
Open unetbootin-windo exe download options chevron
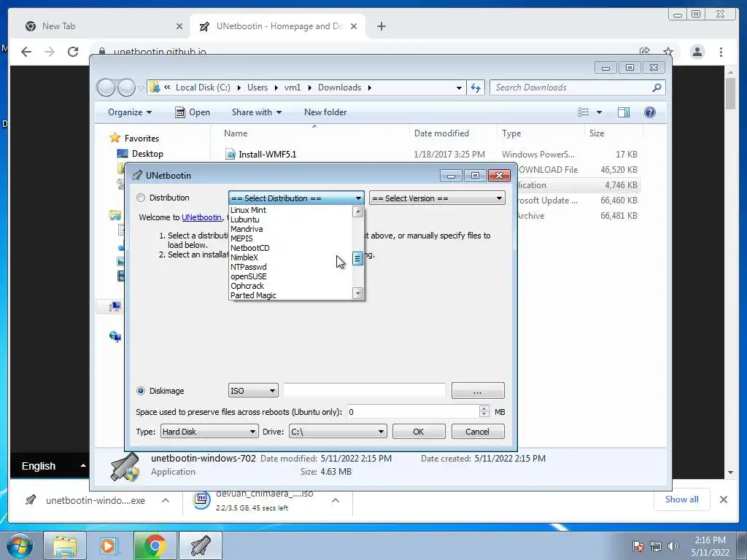coord(166,500)
